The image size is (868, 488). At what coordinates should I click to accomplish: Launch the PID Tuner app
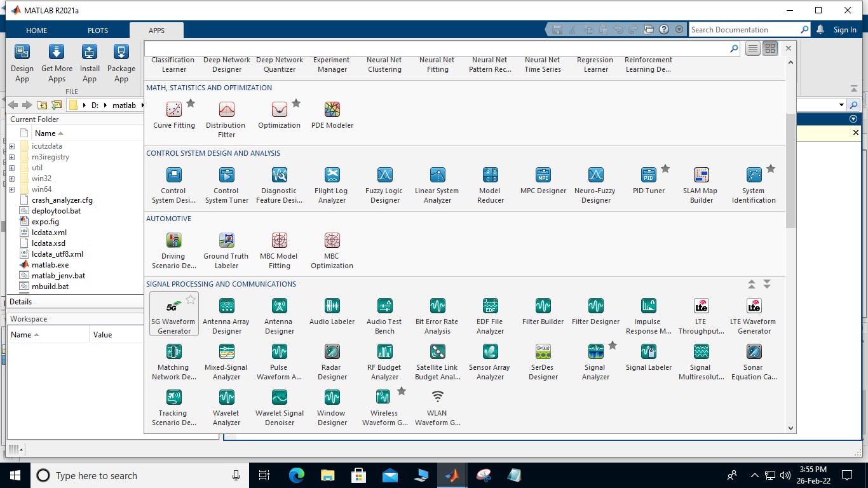pyautogui.click(x=648, y=180)
